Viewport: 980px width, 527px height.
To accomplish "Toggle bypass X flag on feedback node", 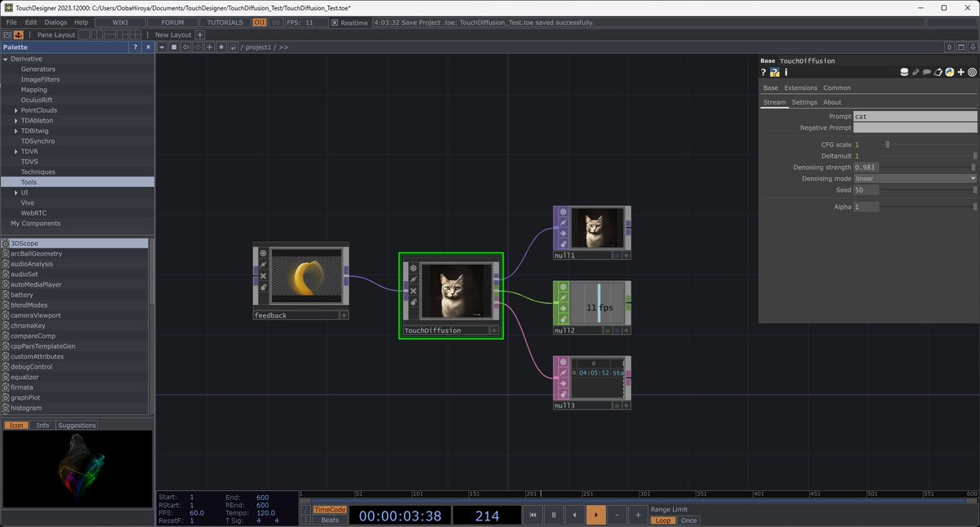I will 263,275.
